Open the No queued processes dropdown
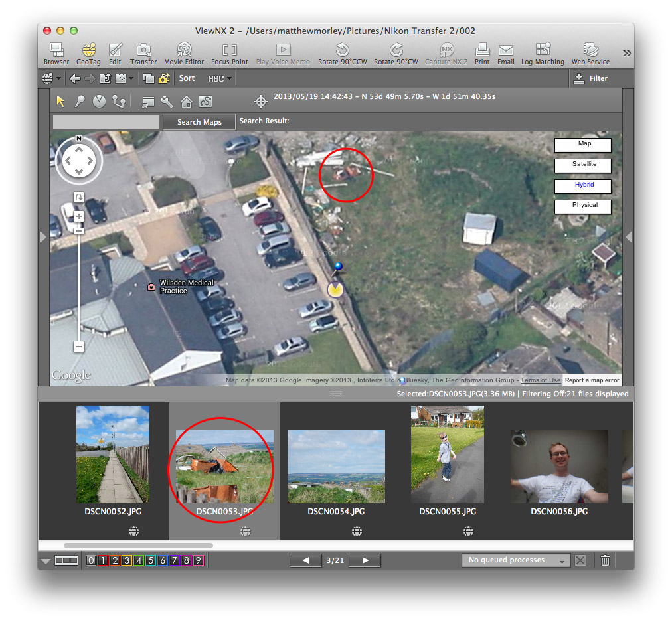 click(x=516, y=560)
